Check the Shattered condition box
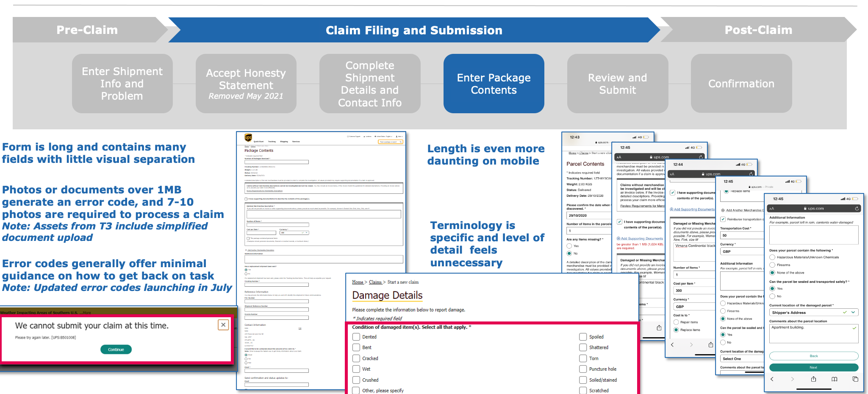This screenshot has height=394, width=868. pos(583,347)
